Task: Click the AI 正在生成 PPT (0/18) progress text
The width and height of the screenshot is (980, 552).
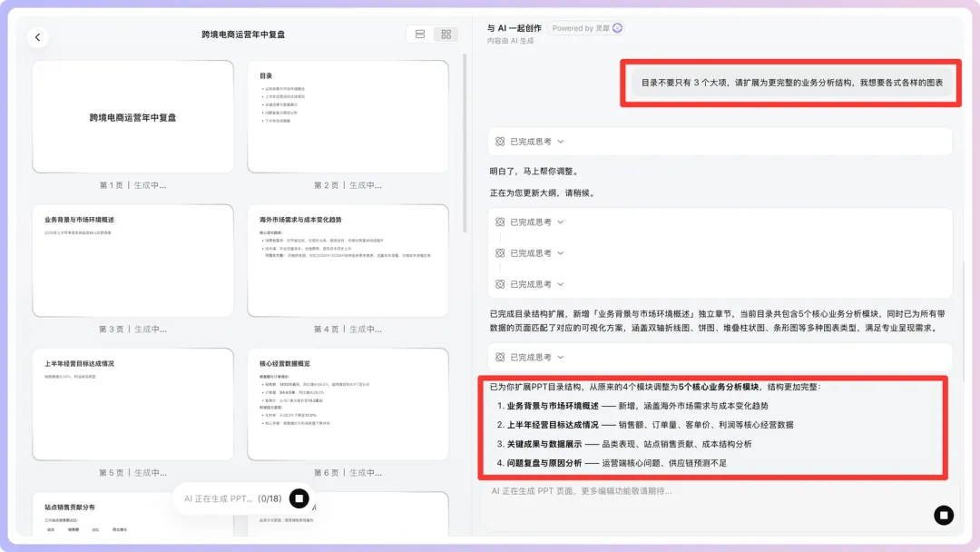Action: click(x=233, y=498)
